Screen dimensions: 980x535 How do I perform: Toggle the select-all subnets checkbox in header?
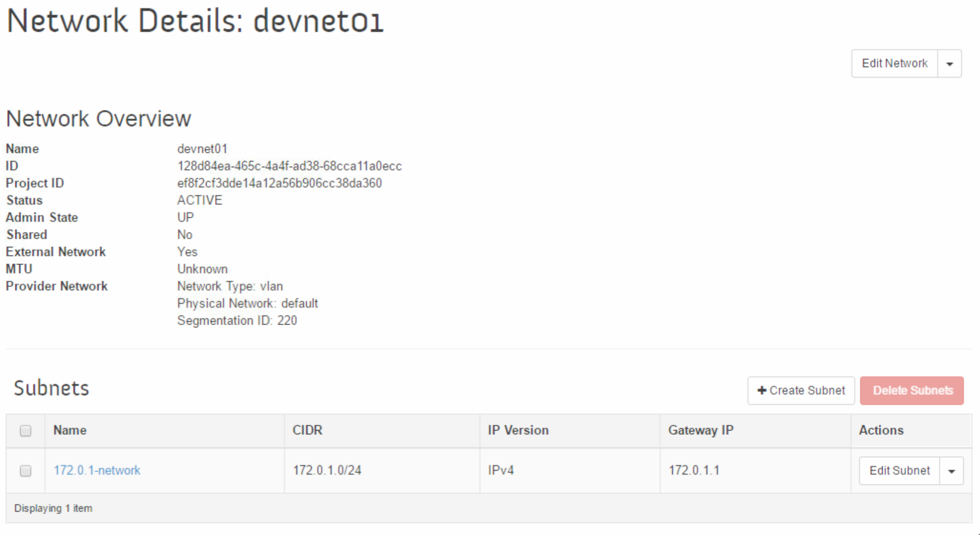(x=26, y=430)
